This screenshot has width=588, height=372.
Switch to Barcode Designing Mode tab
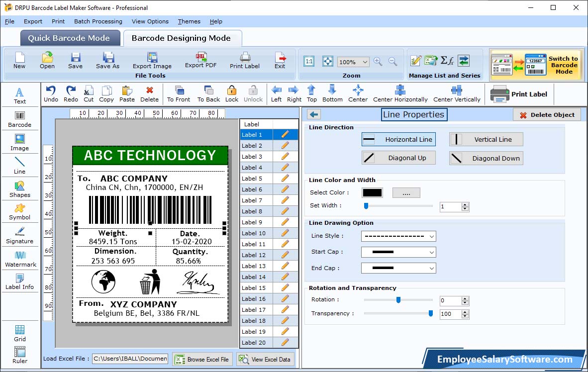coord(182,38)
